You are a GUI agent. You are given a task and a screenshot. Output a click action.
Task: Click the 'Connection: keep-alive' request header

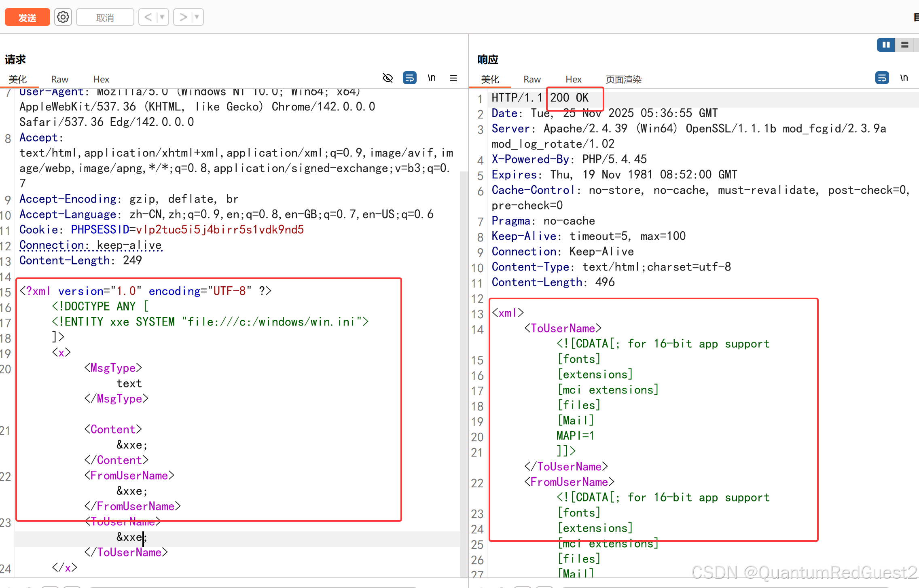pyautogui.click(x=91, y=245)
